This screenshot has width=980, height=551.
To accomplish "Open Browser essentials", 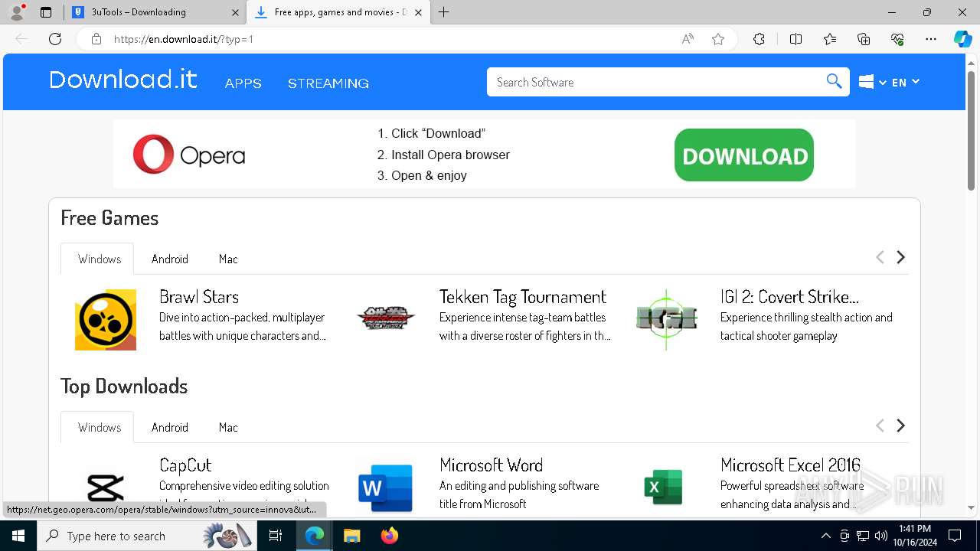I will (897, 39).
